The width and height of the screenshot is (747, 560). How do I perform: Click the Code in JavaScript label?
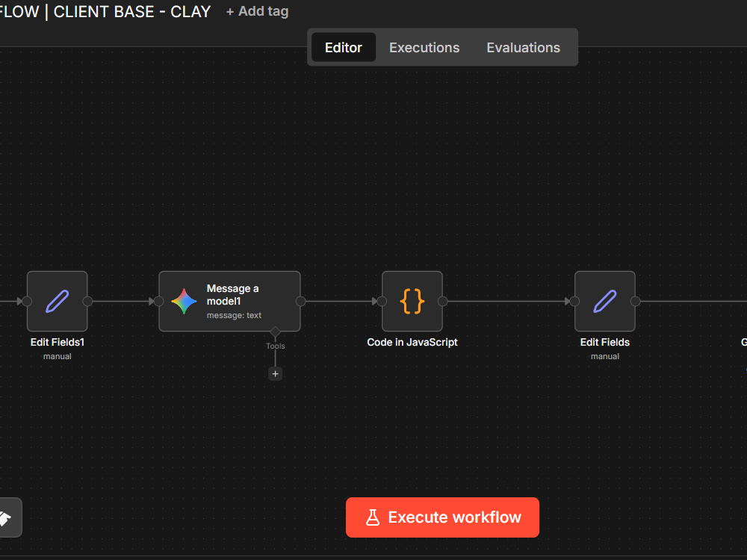(412, 342)
